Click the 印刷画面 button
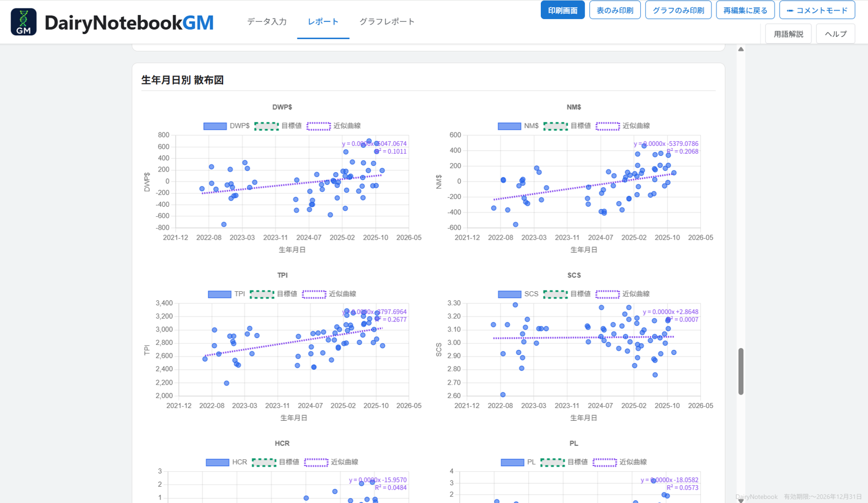868x503 pixels. click(x=563, y=10)
